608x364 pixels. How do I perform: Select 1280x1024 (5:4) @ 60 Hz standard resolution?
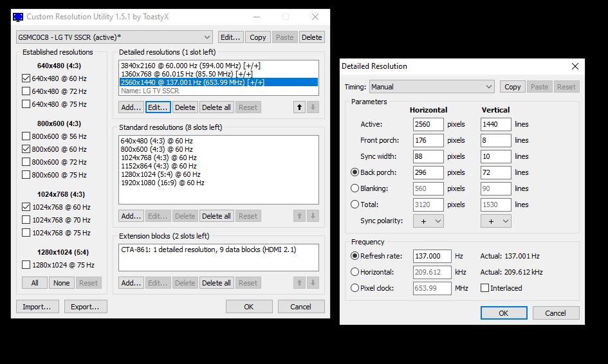pyautogui.click(x=219, y=174)
